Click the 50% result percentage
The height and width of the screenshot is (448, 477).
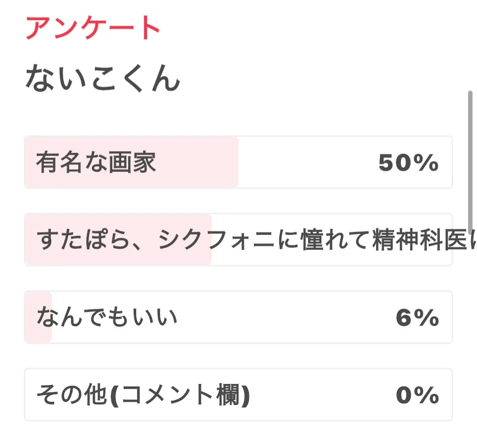[x=408, y=163]
